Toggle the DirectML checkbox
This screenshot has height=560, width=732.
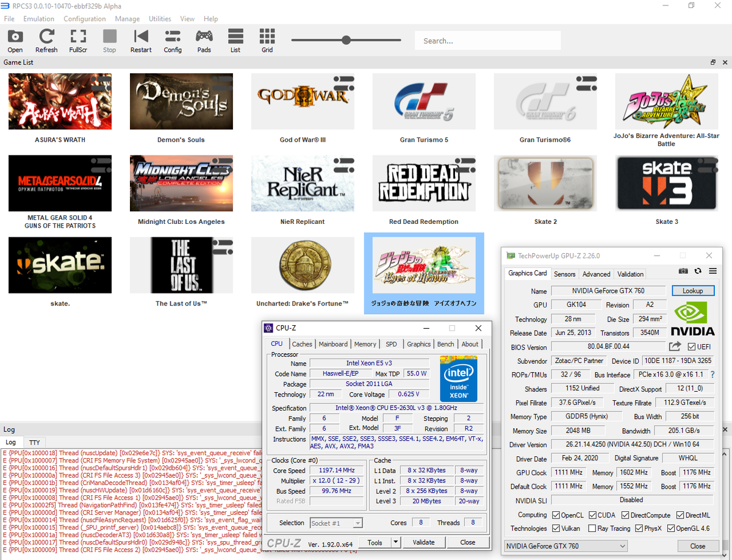[x=680, y=515]
